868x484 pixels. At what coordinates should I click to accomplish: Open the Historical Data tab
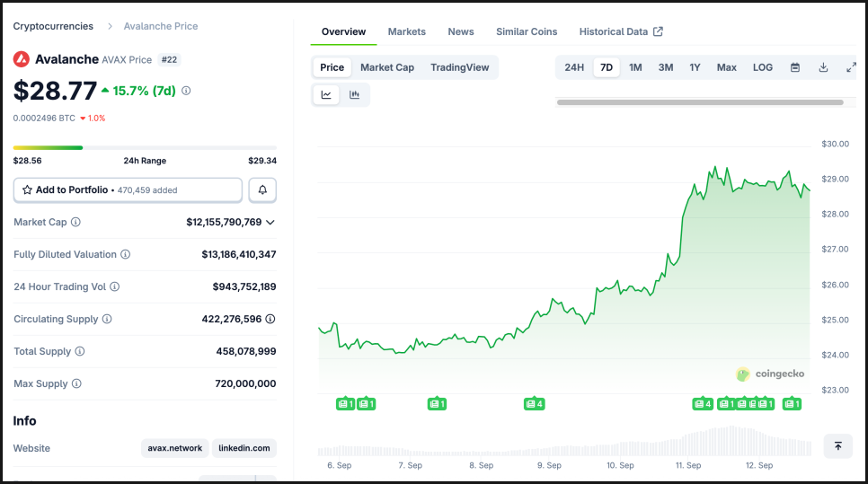[621, 31]
